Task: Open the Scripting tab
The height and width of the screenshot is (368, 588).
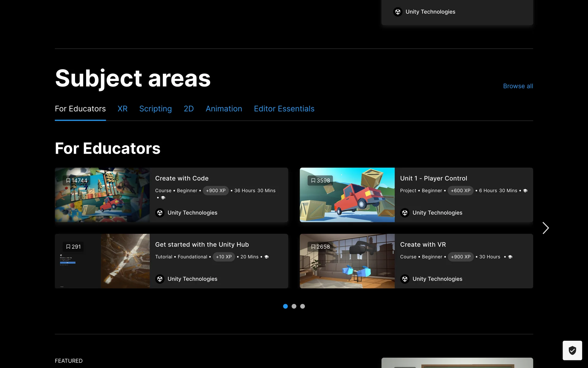Action: 156,109
